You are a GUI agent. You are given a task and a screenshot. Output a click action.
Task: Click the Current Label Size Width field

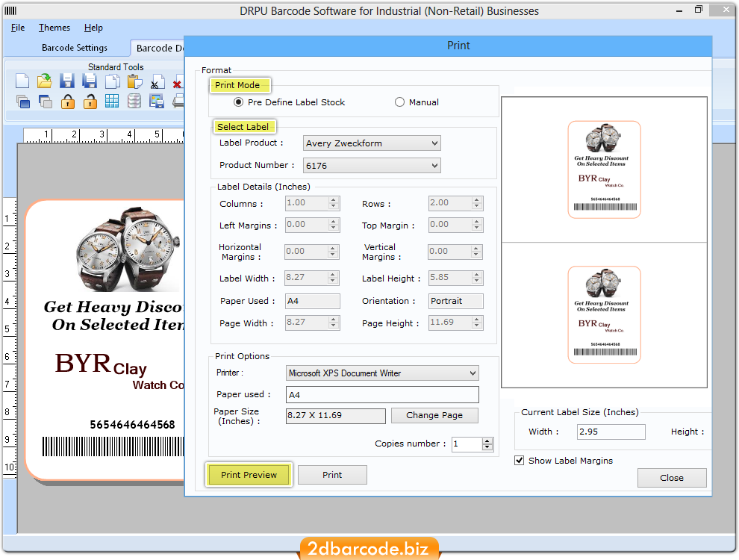click(x=611, y=432)
